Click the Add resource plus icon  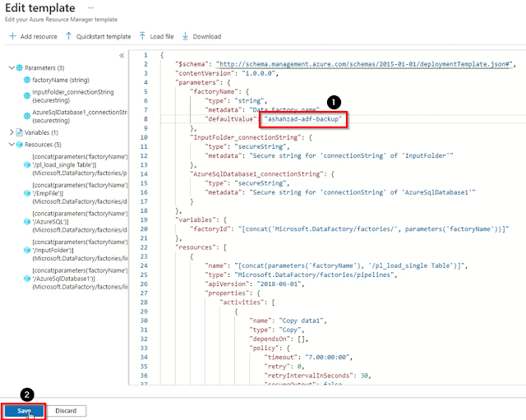(x=12, y=36)
